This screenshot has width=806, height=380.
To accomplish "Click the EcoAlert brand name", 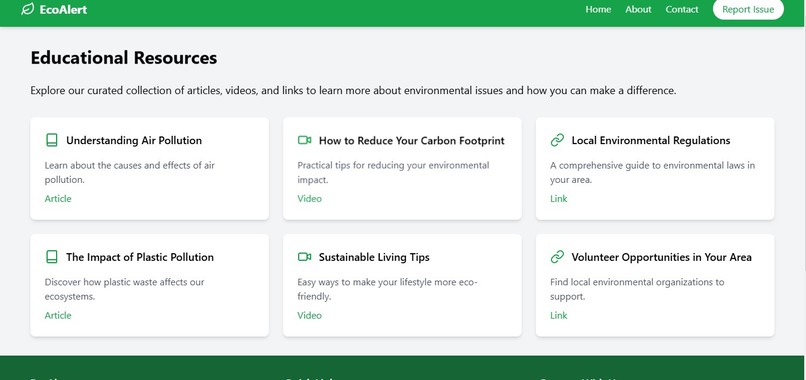I will pyautogui.click(x=63, y=9).
